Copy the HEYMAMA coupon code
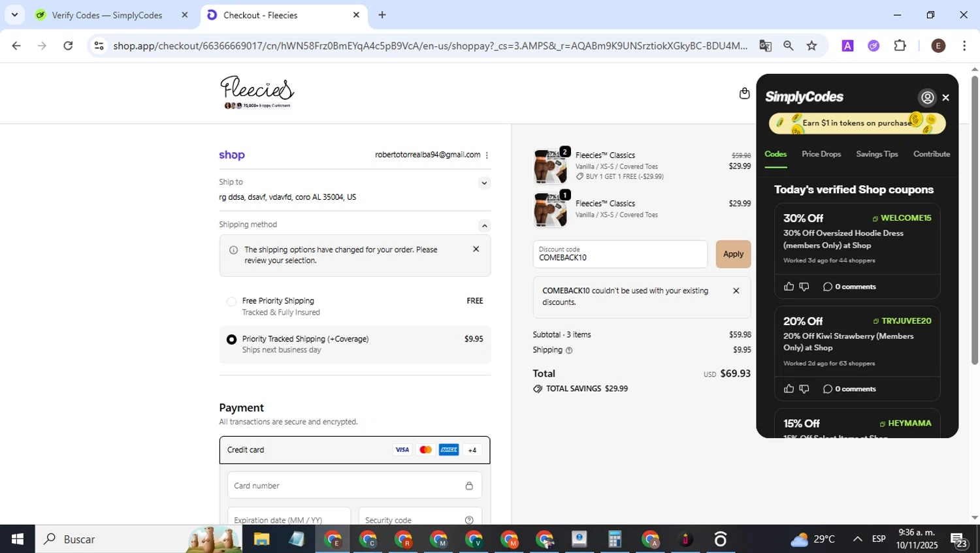This screenshot has width=980, height=553. pyautogui.click(x=906, y=423)
